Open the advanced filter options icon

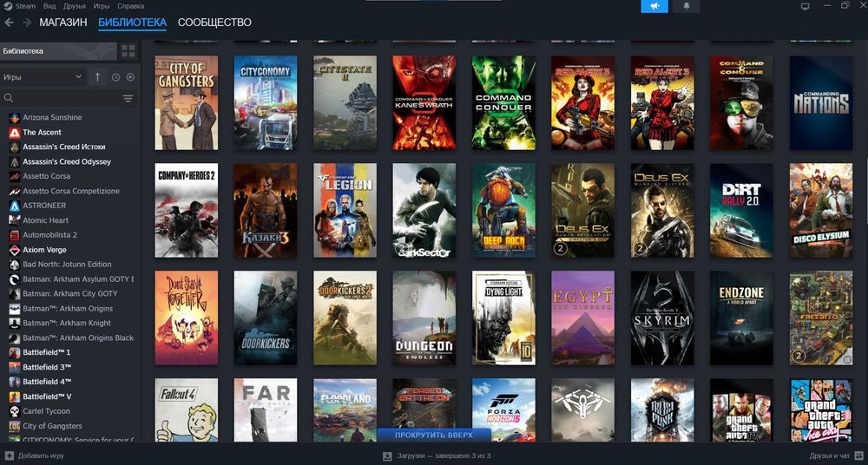(128, 99)
